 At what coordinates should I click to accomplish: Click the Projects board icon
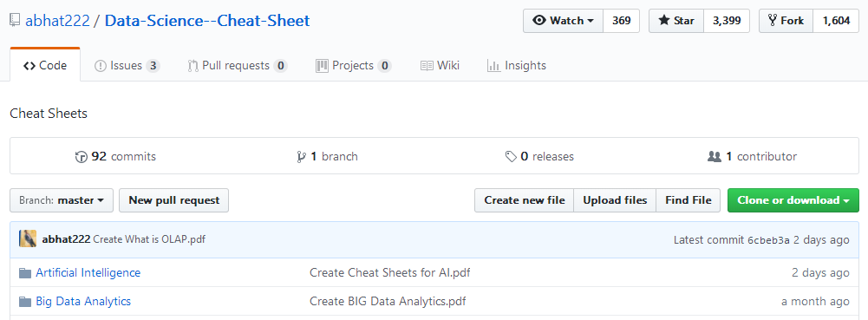[x=323, y=66]
